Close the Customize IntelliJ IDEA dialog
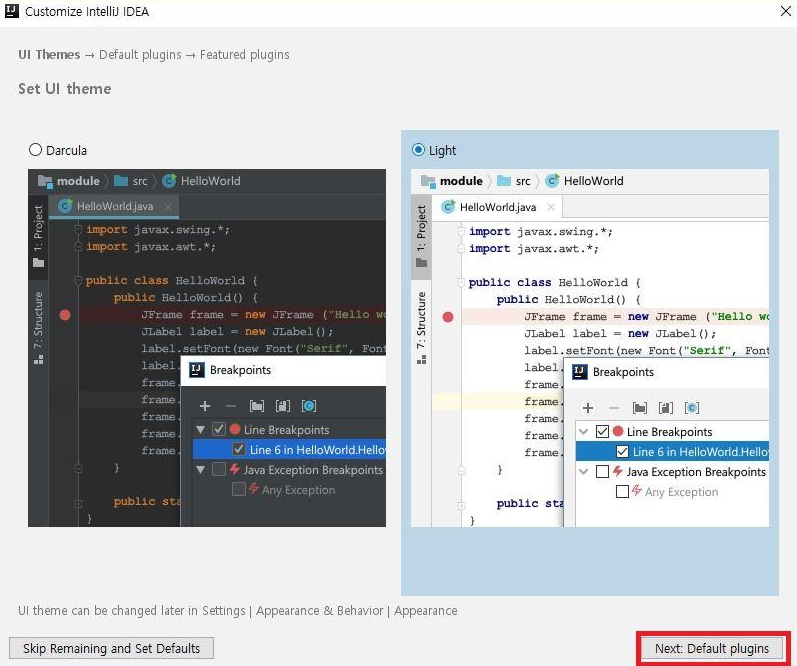This screenshot has width=797, height=666. tap(785, 11)
